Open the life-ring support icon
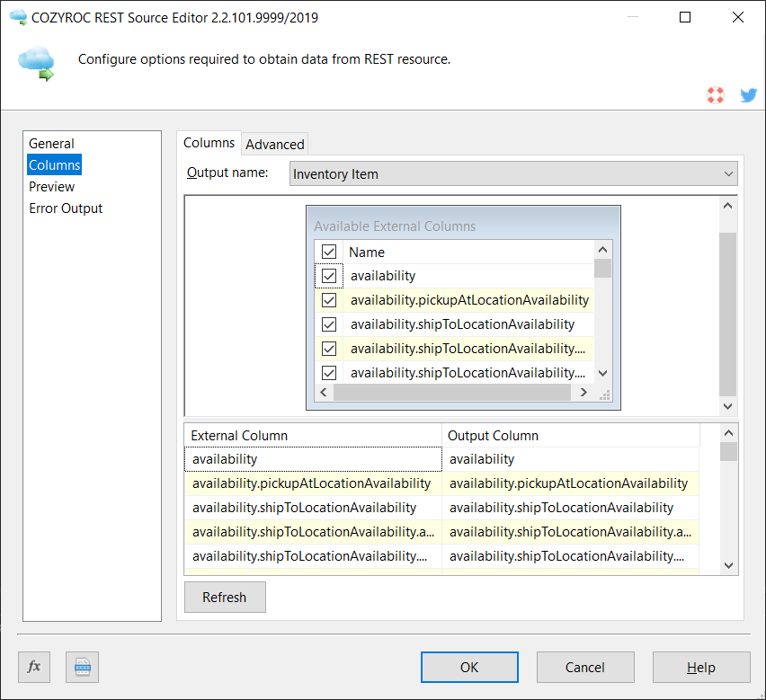The height and width of the screenshot is (700, 766). 715,94
